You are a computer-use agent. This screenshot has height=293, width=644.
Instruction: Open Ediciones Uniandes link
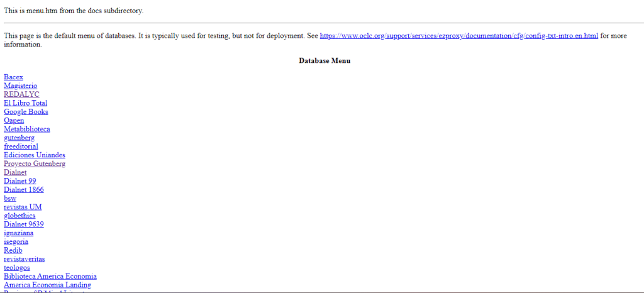[x=35, y=155]
